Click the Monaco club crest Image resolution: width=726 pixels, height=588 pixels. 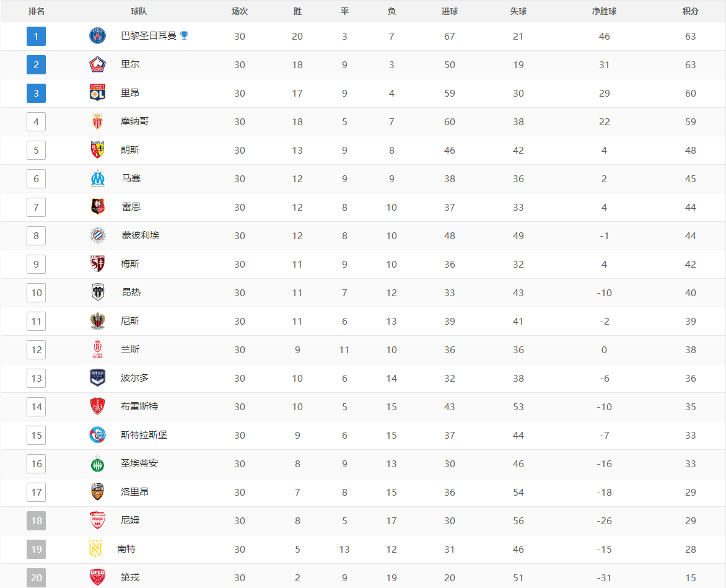point(98,121)
